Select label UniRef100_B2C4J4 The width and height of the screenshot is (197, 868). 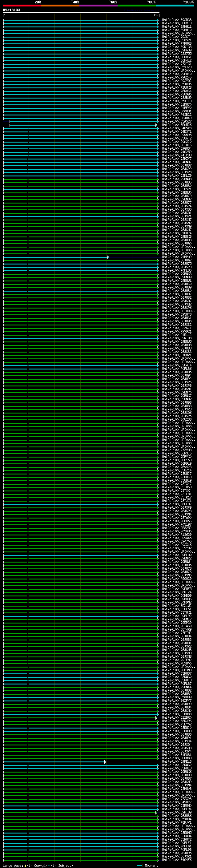click(176, 365)
